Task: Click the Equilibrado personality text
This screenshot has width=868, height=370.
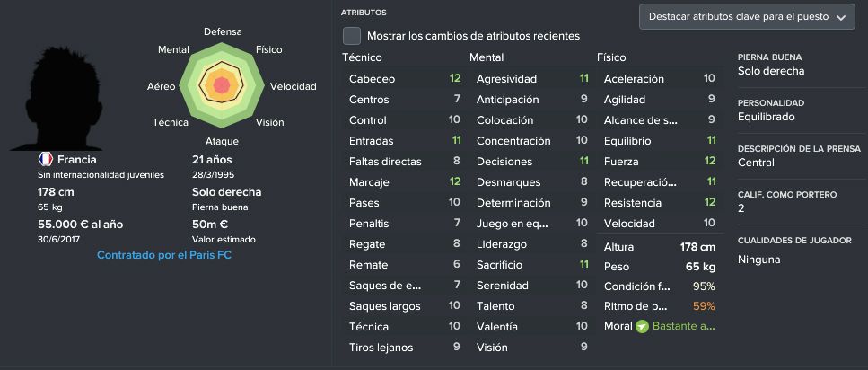Action: pyautogui.click(x=766, y=117)
